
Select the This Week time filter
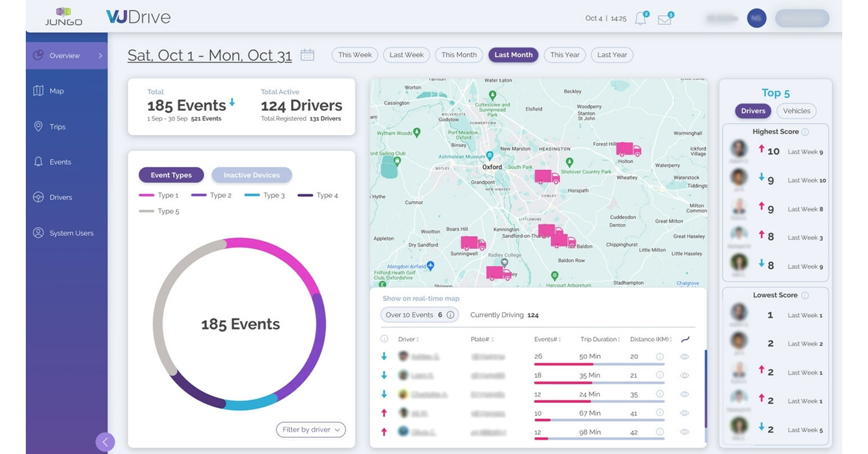click(355, 55)
